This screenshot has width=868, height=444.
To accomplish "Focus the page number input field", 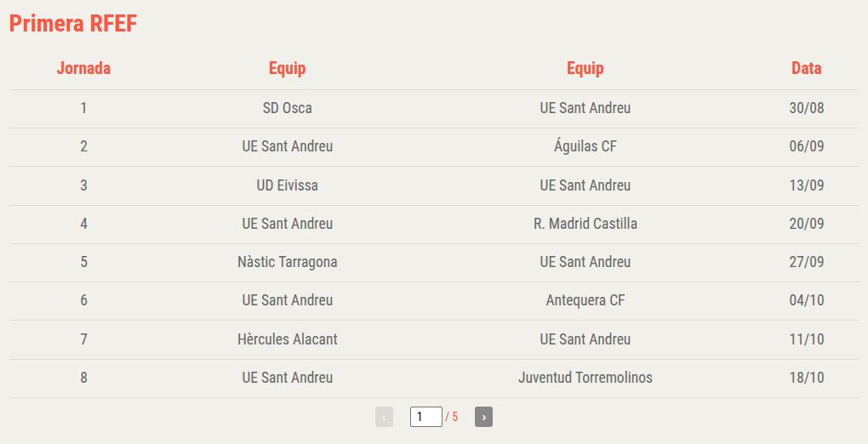I will (x=425, y=417).
